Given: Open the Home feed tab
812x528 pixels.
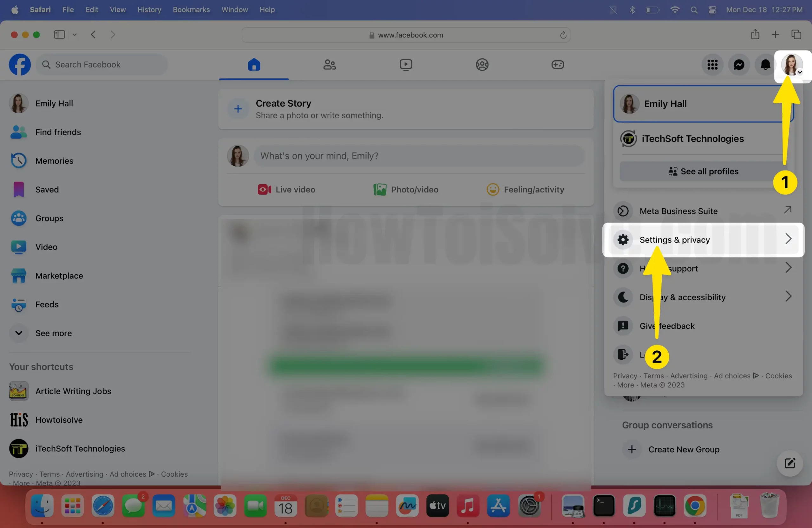Looking at the screenshot, I should click(254, 64).
